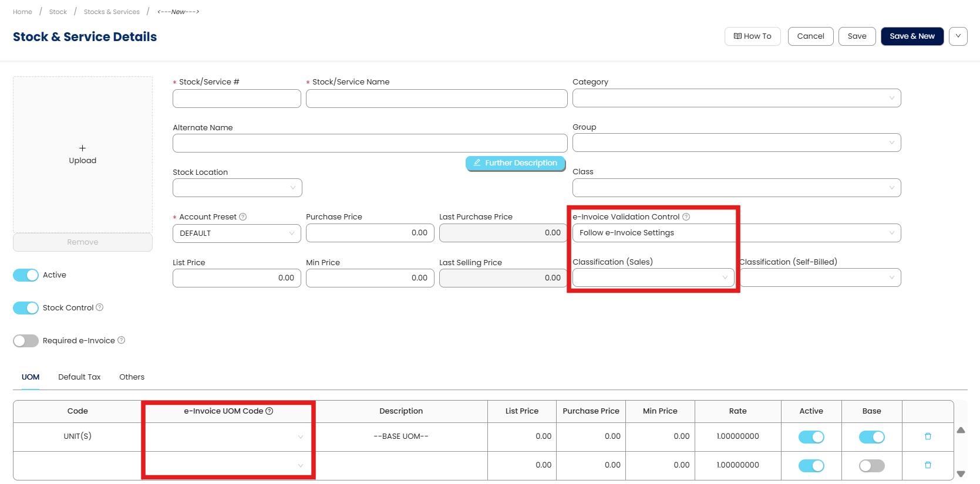
Task: Click the e-Invoice UOM Code help icon
Action: (x=270, y=411)
